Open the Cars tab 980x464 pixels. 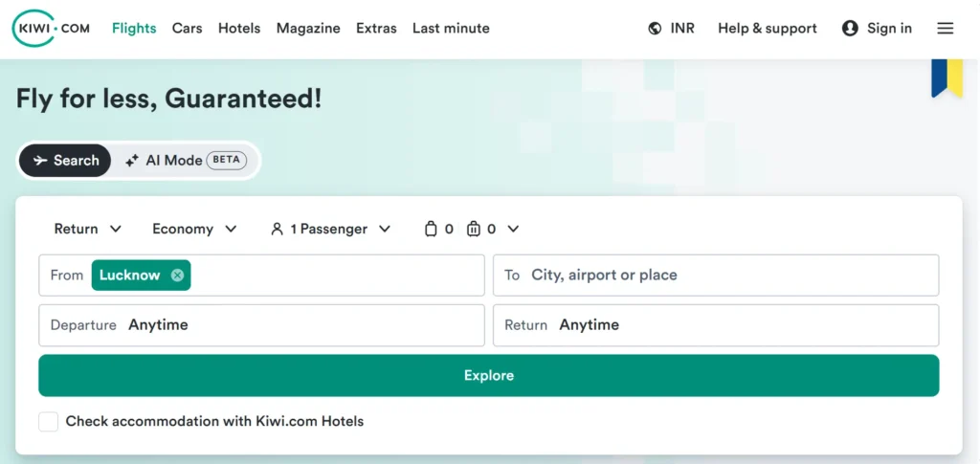(x=187, y=28)
